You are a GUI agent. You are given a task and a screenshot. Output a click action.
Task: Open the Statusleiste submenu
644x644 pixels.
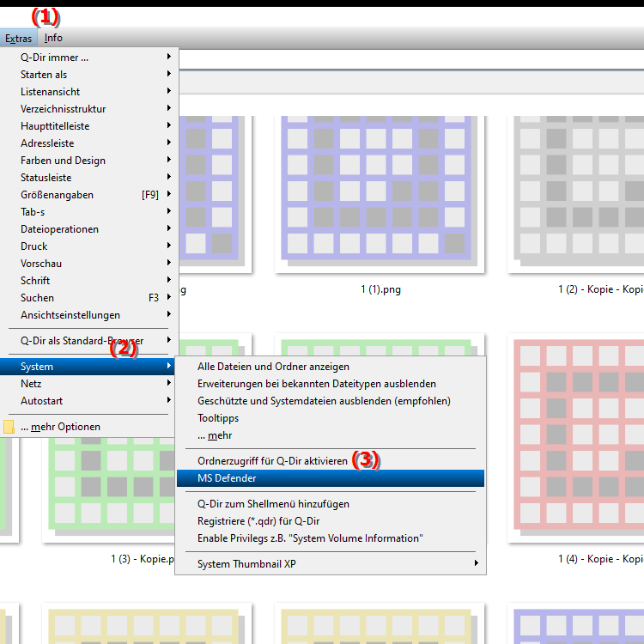click(x=89, y=178)
